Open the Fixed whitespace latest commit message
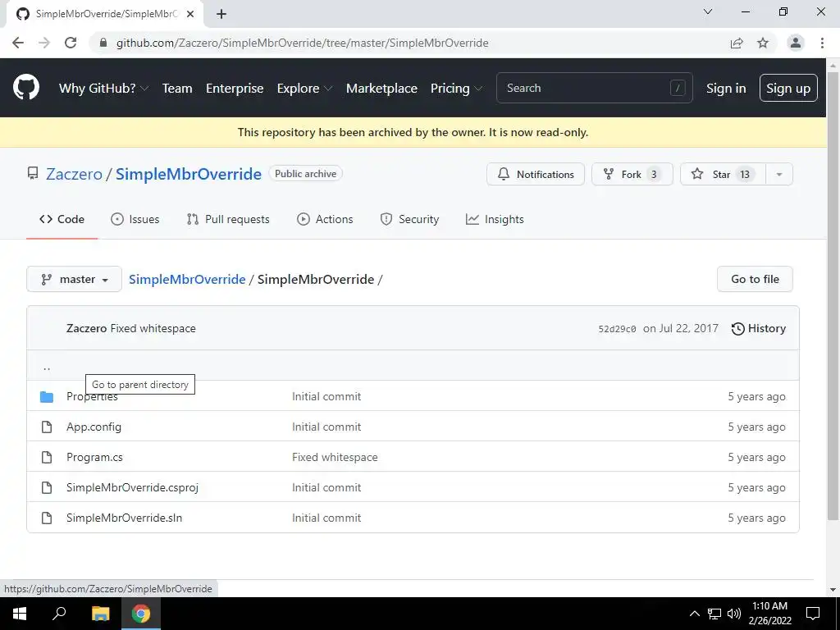 153,328
